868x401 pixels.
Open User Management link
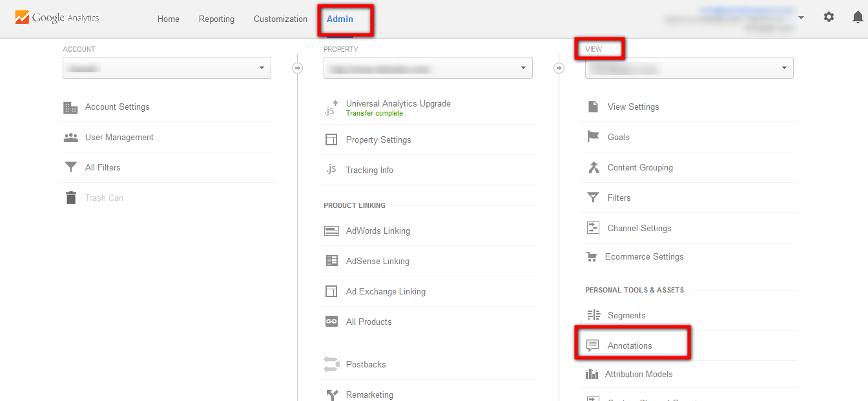(x=119, y=138)
